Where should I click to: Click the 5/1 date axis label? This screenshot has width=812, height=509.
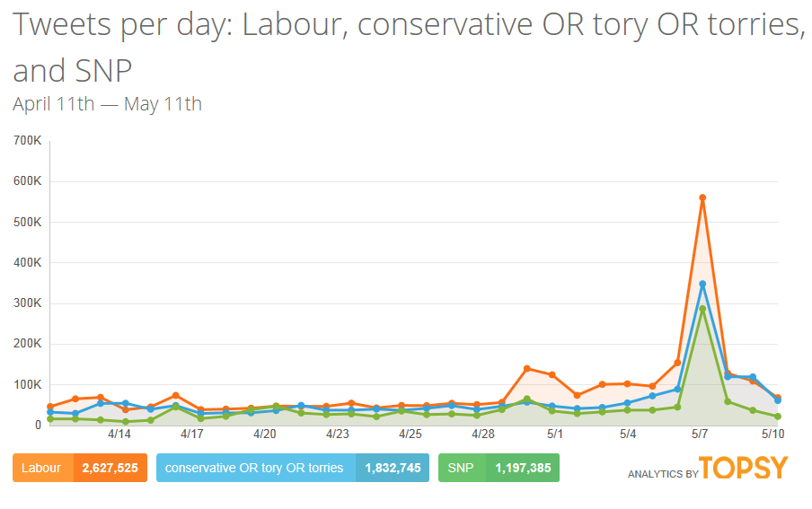[x=555, y=434]
